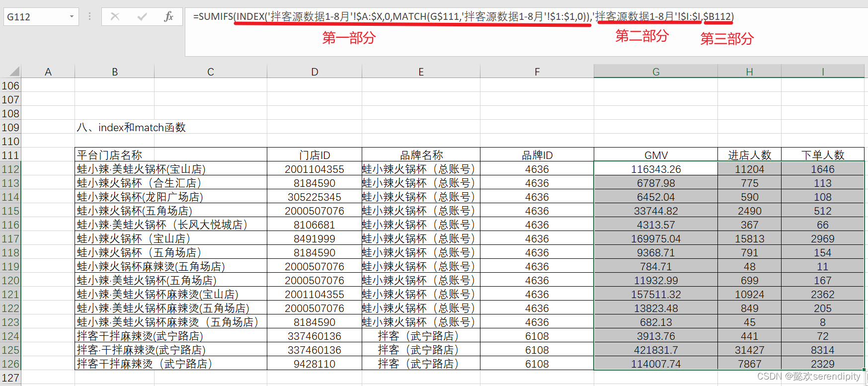Select column H header

pyautogui.click(x=749, y=72)
